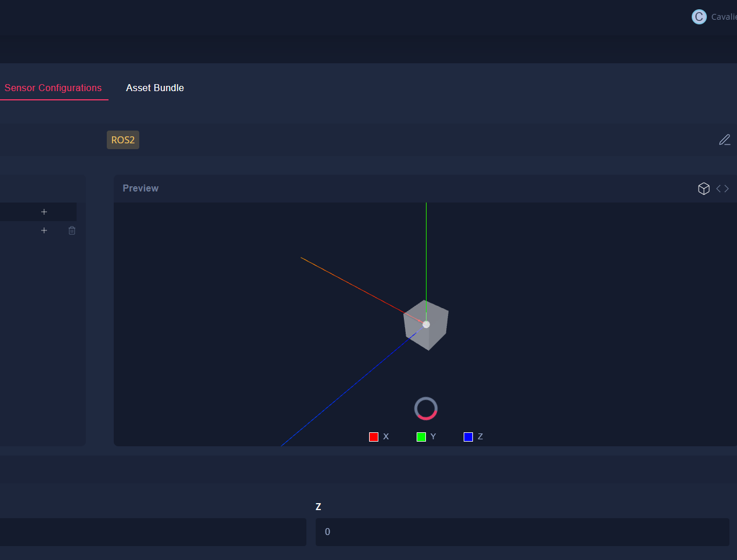Viewport: 737px width, 560px height.
Task: Click the trash icon in the left sidebar
Action: click(x=71, y=230)
